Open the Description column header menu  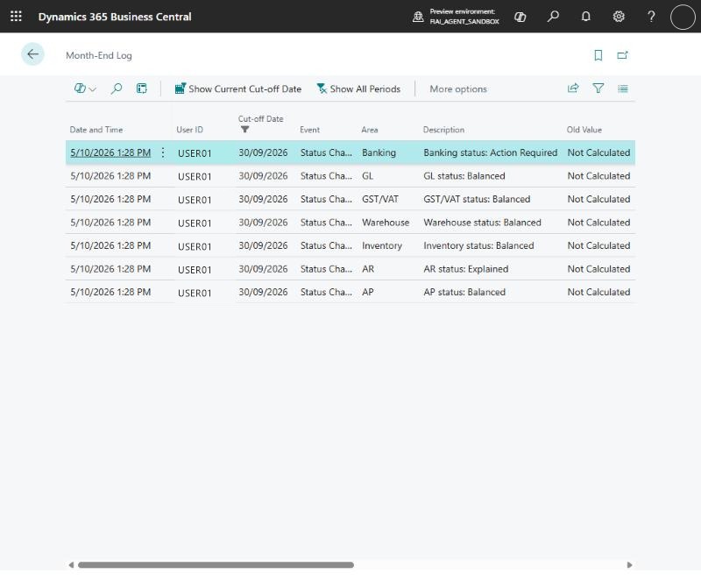[443, 130]
